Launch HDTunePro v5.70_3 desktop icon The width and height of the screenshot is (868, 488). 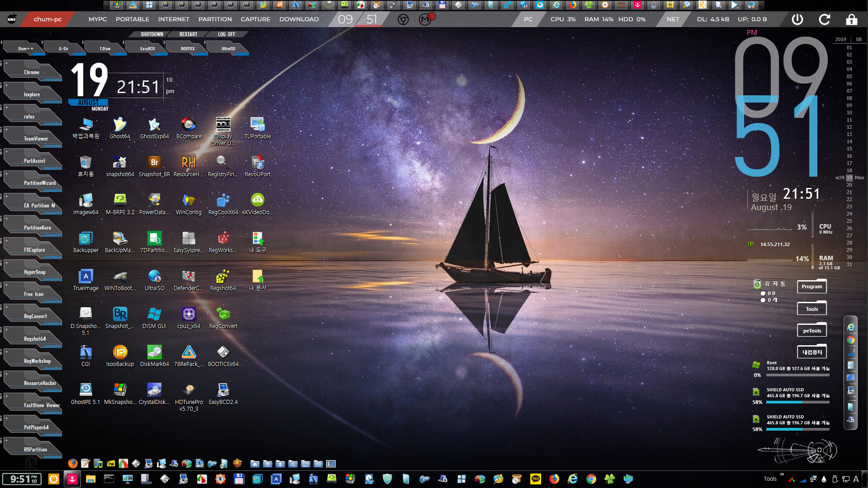click(189, 397)
